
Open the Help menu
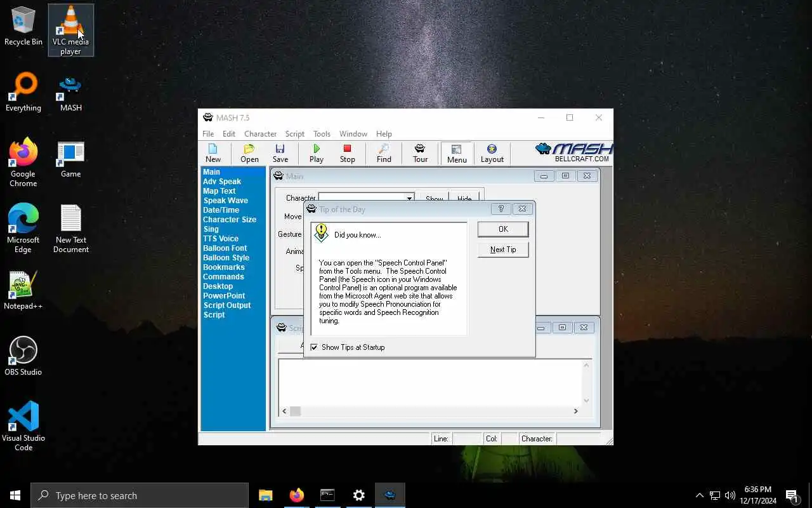[x=384, y=134]
